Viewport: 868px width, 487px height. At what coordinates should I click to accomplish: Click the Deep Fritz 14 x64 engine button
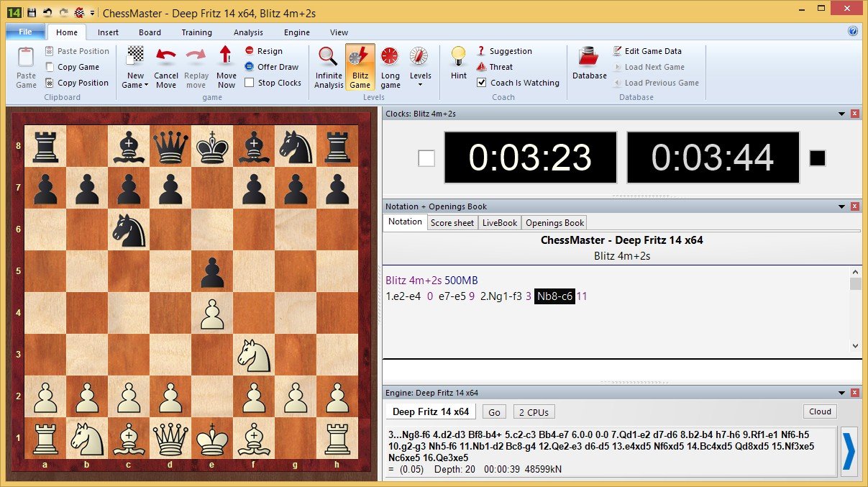[x=431, y=412]
